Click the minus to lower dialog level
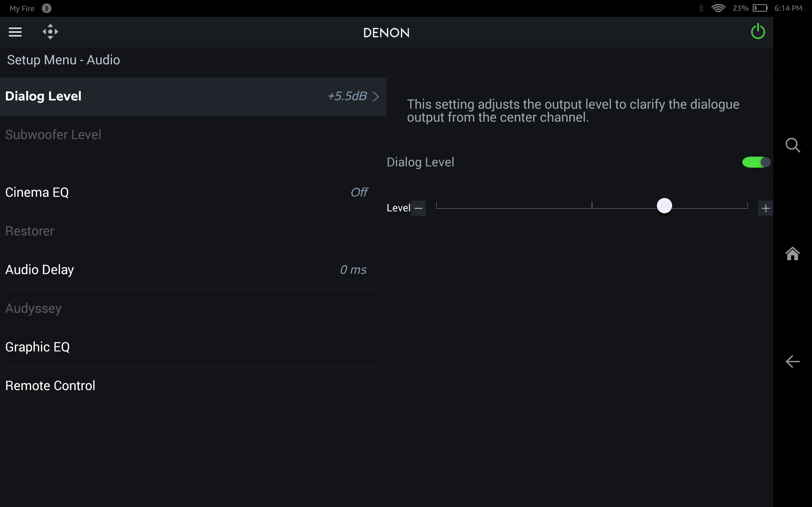This screenshot has width=812, height=507. pos(418,208)
